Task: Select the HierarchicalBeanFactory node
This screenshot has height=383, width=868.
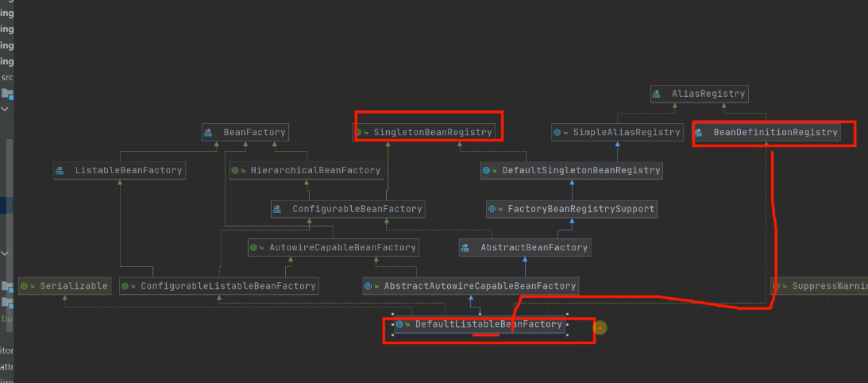Action: click(x=307, y=171)
